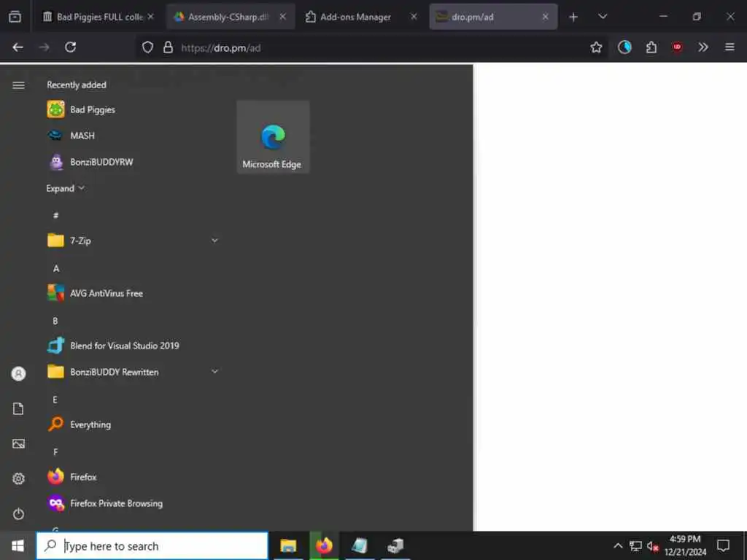Open File Explorer from the taskbar
Screen dimensions: 747x560
(288, 545)
